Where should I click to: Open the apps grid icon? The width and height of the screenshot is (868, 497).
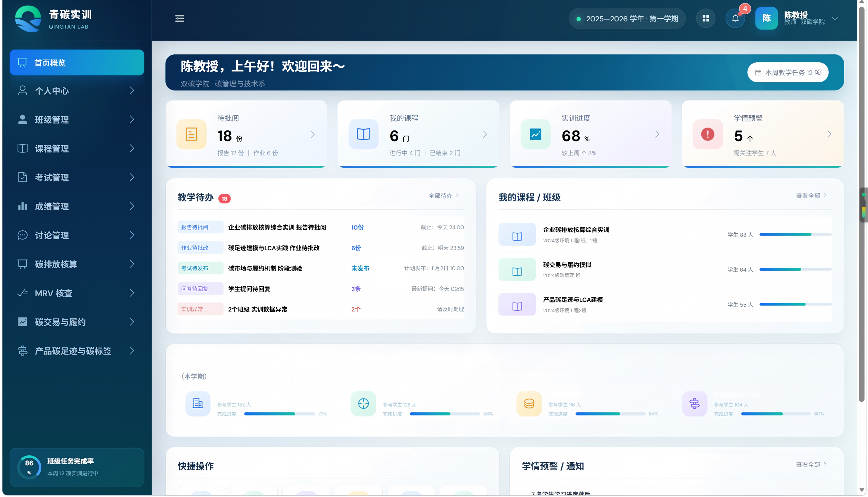pos(705,19)
